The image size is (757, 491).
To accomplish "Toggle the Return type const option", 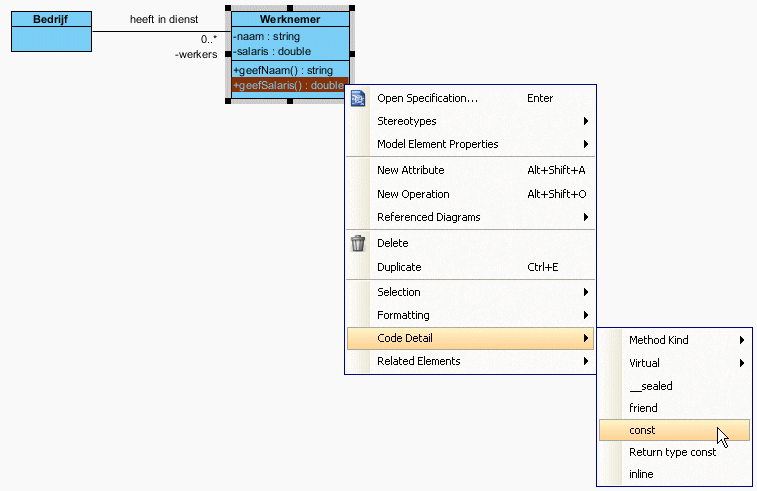I will tap(672, 452).
